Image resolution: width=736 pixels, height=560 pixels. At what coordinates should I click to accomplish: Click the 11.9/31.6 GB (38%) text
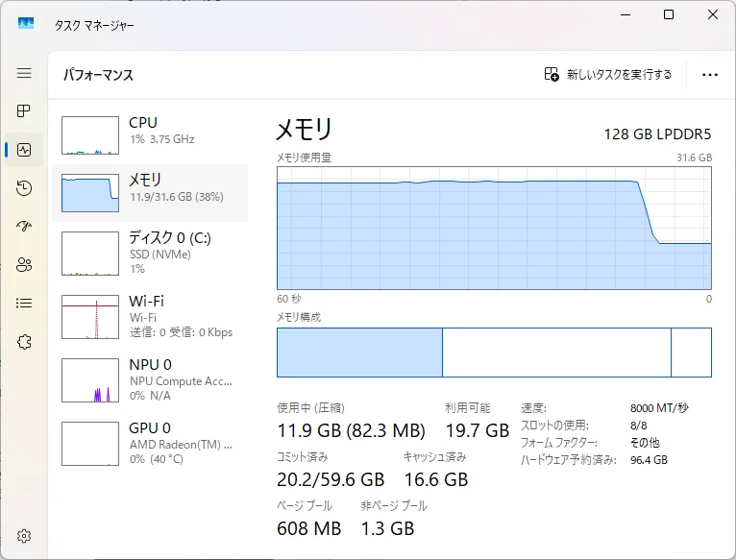pyautogui.click(x=177, y=197)
